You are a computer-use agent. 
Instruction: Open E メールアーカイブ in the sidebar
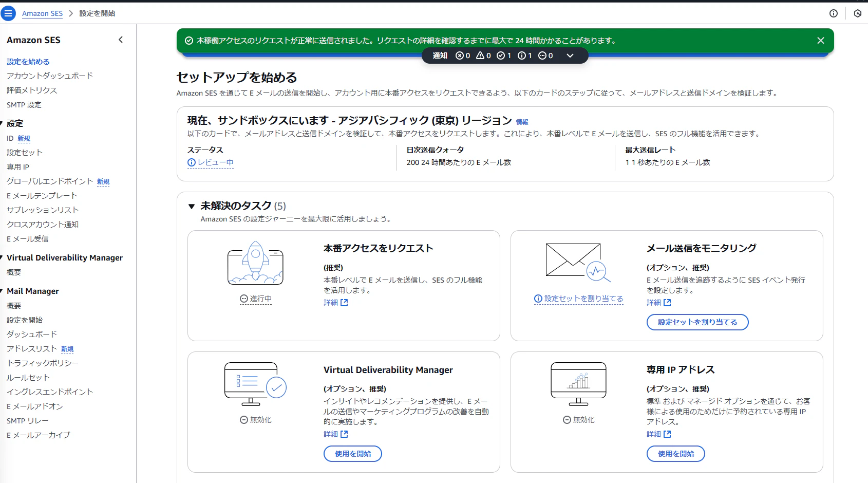pos(39,435)
